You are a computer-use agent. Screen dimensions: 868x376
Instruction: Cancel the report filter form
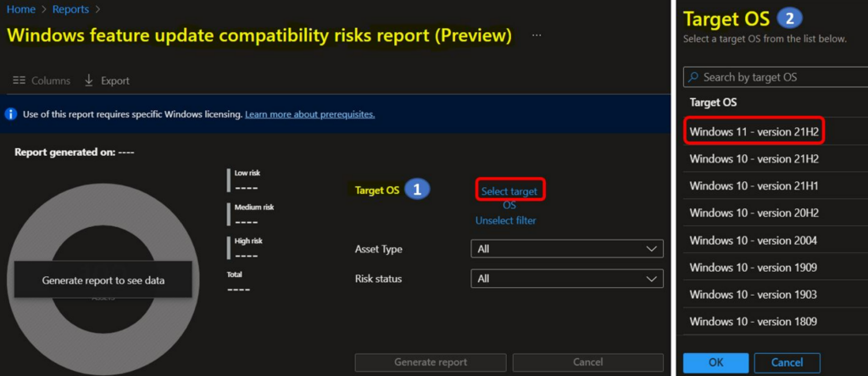(588, 362)
